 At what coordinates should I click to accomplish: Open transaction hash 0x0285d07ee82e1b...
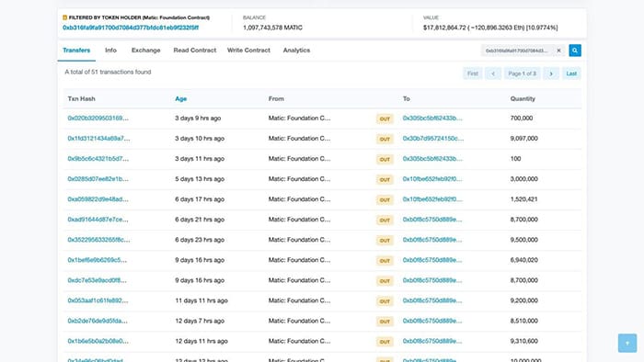click(x=98, y=179)
